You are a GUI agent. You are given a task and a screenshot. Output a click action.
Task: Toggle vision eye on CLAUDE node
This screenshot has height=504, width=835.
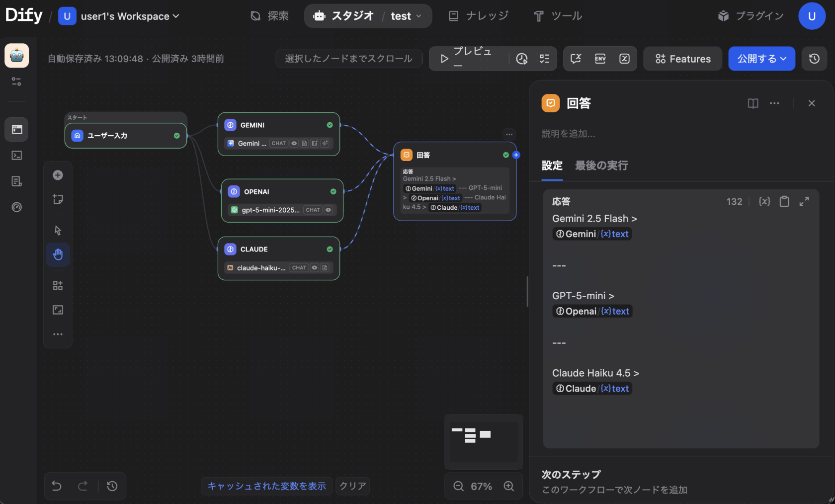point(315,268)
